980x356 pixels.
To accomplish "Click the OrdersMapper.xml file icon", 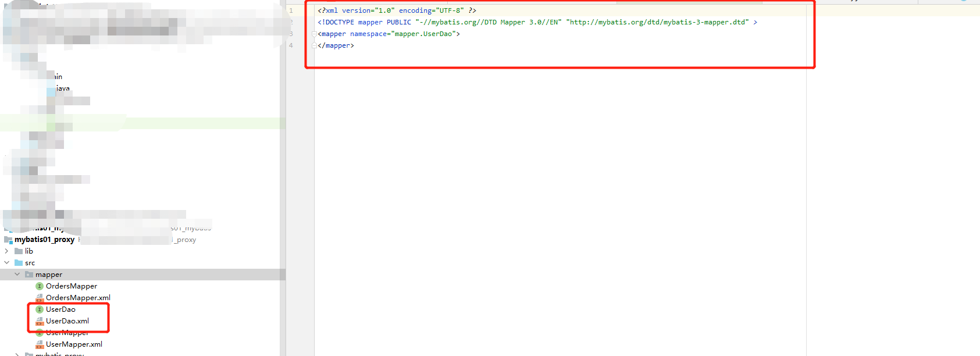I will [x=40, y=298].
